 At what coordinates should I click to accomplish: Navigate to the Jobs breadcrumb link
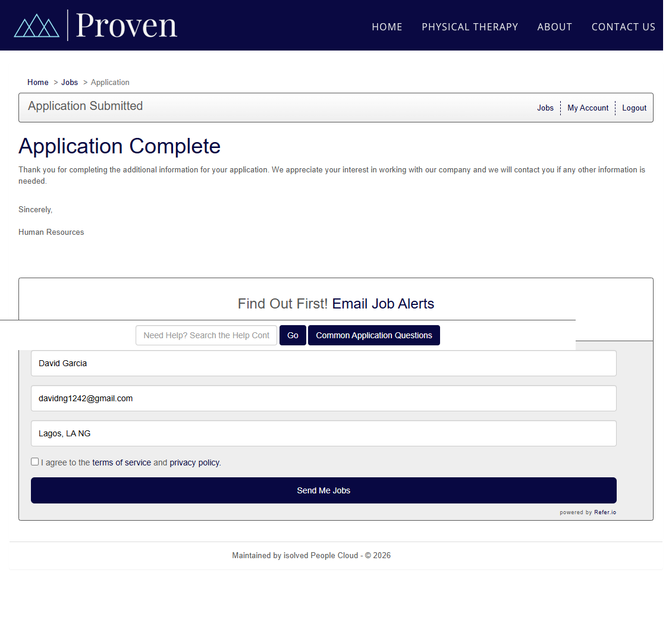point(70,82)
